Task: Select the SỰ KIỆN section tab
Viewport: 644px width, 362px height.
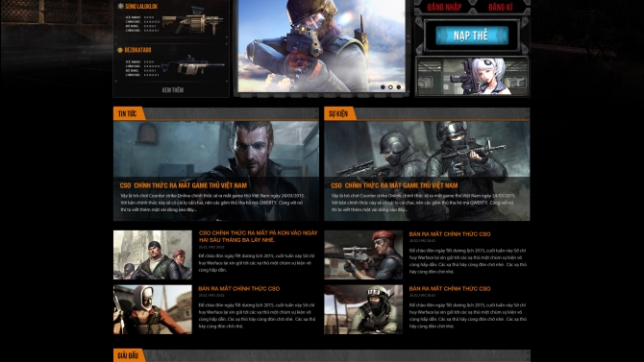Action: (338, 113)
